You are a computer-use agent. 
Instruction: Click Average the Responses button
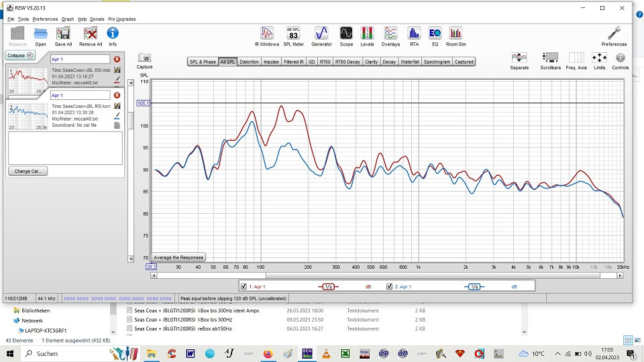pyautogui.click(x=178, y=257)
